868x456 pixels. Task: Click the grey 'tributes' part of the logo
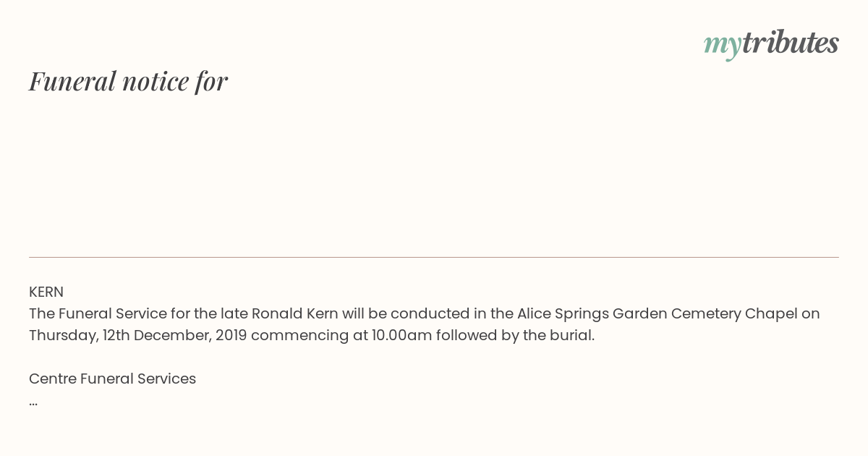790,43
